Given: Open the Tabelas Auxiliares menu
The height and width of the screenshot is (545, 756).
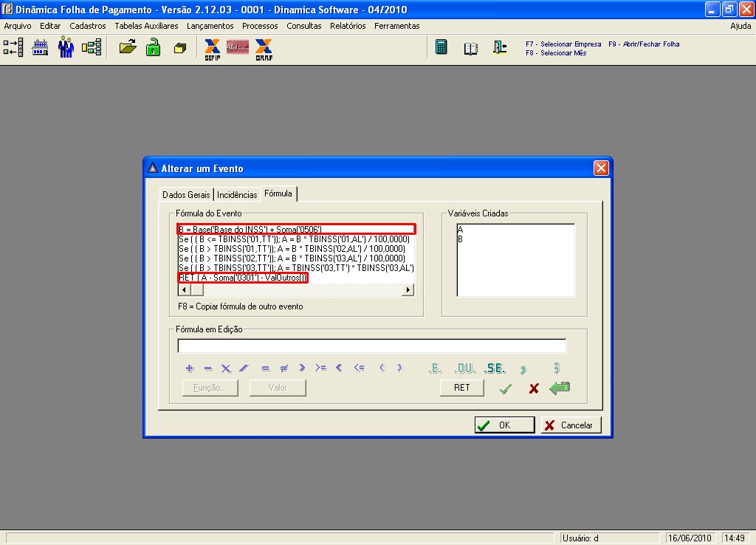Looking at the screenshot, I should tap(146, 26).
